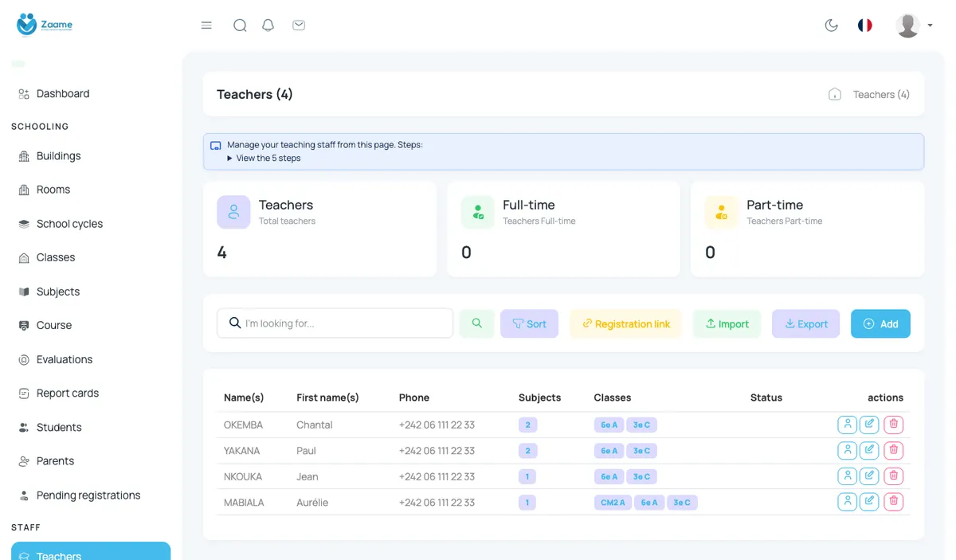Click subjects badge for OKEMBA
The image size is (956, 560).
[527, 425]
